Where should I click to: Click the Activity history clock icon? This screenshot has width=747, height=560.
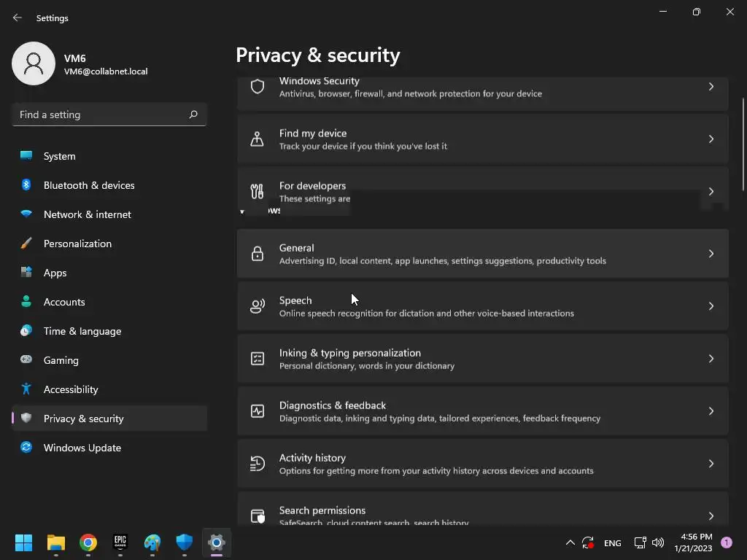click(x=258, y=463)
